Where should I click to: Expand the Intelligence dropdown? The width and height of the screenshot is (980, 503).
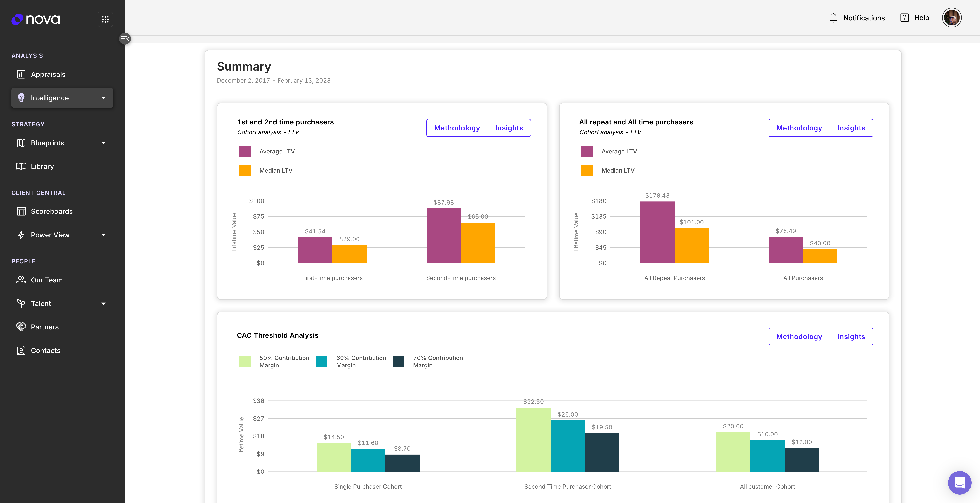pos(103,98)
